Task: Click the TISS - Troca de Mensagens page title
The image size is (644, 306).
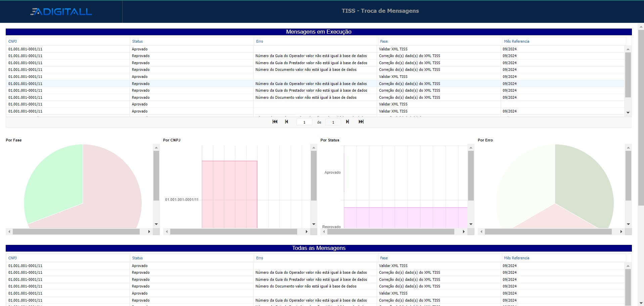Action: tap(380, 11)
